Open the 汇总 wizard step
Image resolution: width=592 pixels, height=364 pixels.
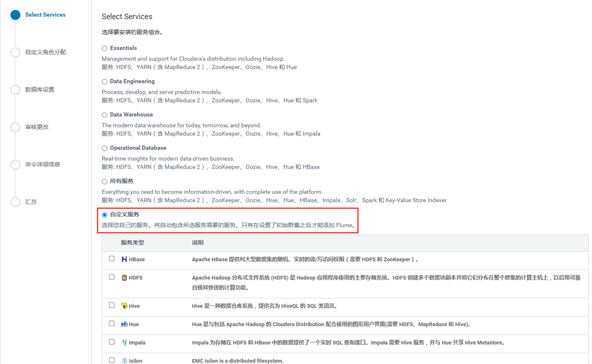(31, 202)
